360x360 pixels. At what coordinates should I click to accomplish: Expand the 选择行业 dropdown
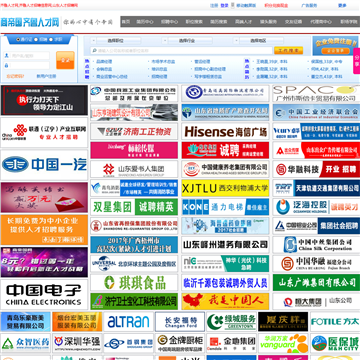pos(187,41)
